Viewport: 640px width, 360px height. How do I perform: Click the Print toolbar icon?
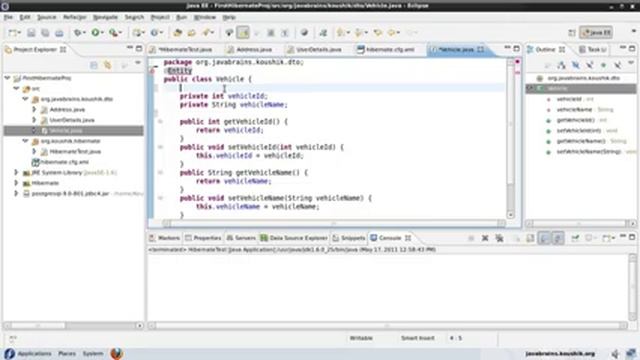click(x=59, y=33)
